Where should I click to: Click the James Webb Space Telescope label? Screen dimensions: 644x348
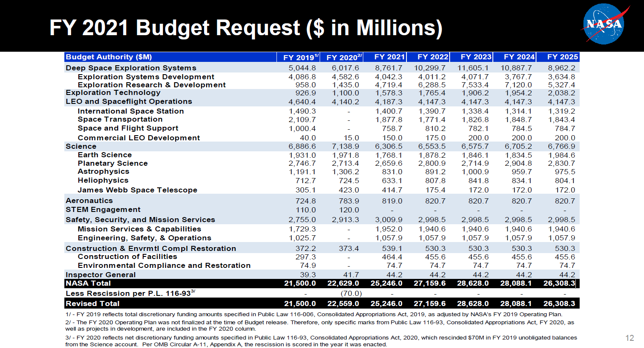(138, 190)
